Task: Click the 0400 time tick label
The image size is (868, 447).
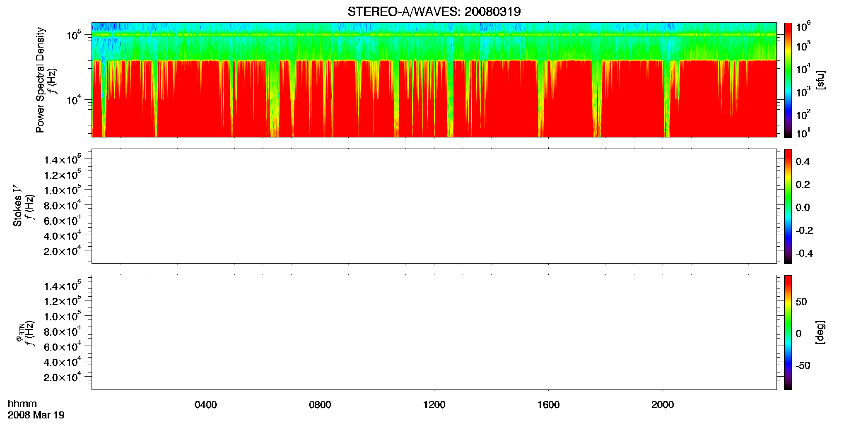Action: click(206, 405)
